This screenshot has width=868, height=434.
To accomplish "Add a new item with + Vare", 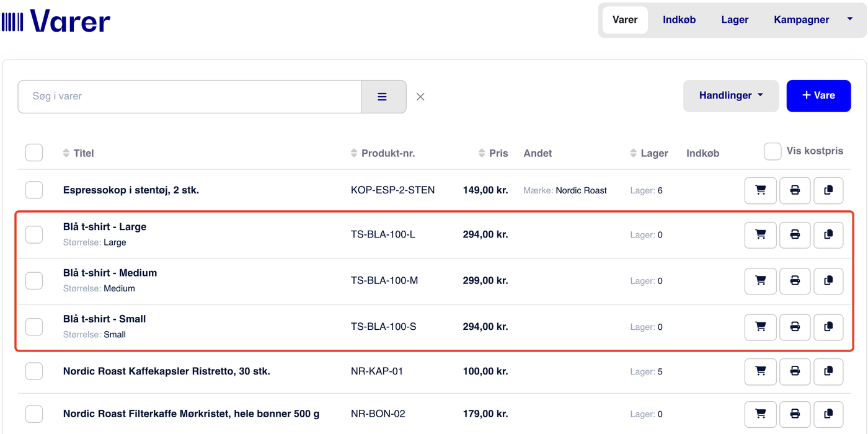I will (818, 95).
